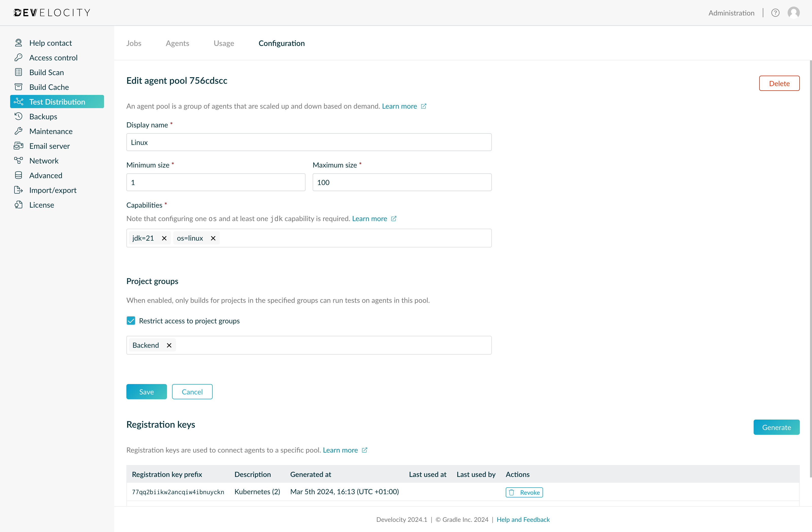812x532 pixels.
Task: Revoke the Kubernetes registration key
Action: point(524,492)
